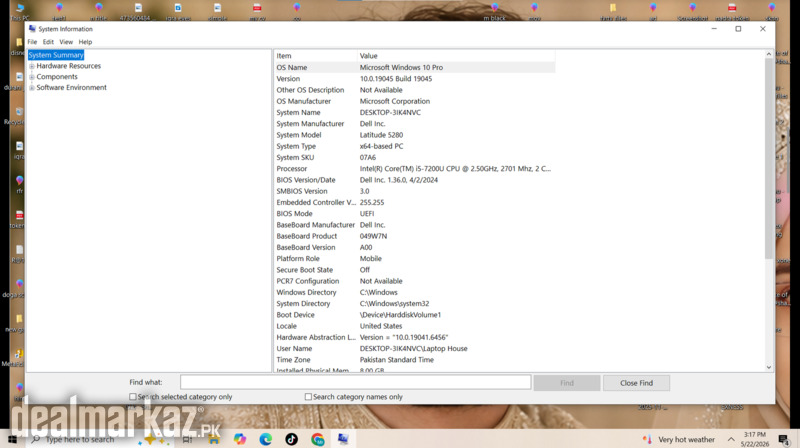Image resolution: width=800 pixels, height=448 pixels.
Task: Select the System Type row
Action: pos(414,146)
